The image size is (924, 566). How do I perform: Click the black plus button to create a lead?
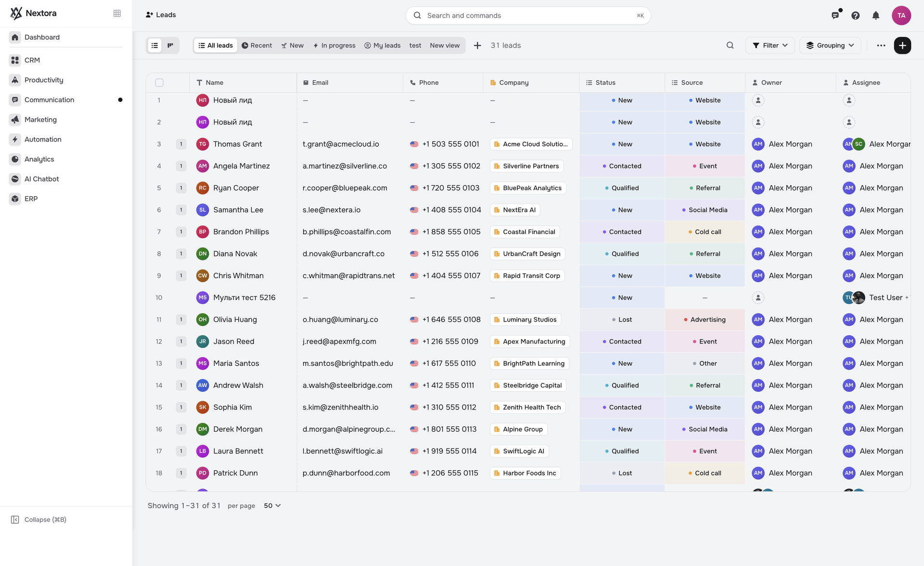point(902,45)
